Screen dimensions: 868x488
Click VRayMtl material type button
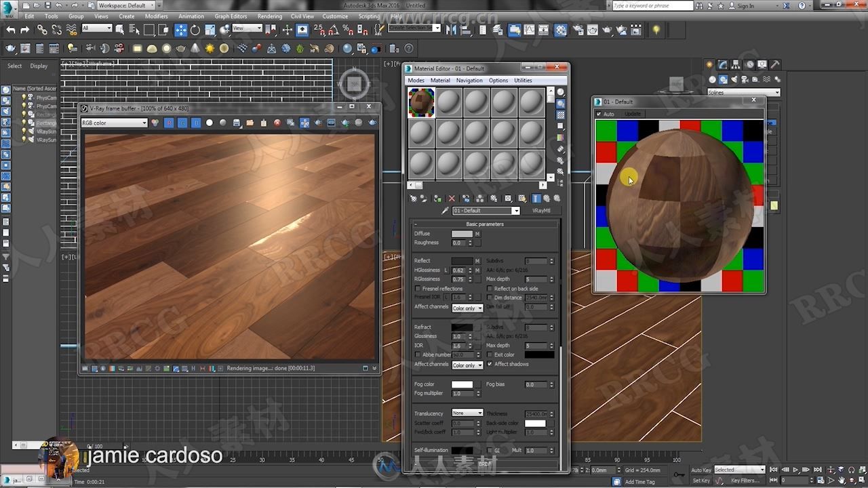(541, 211)
